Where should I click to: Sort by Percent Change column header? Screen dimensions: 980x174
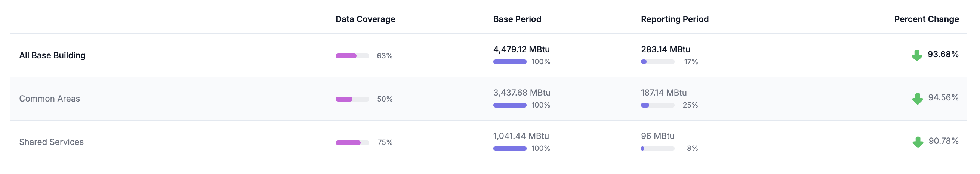pos(926,19)
